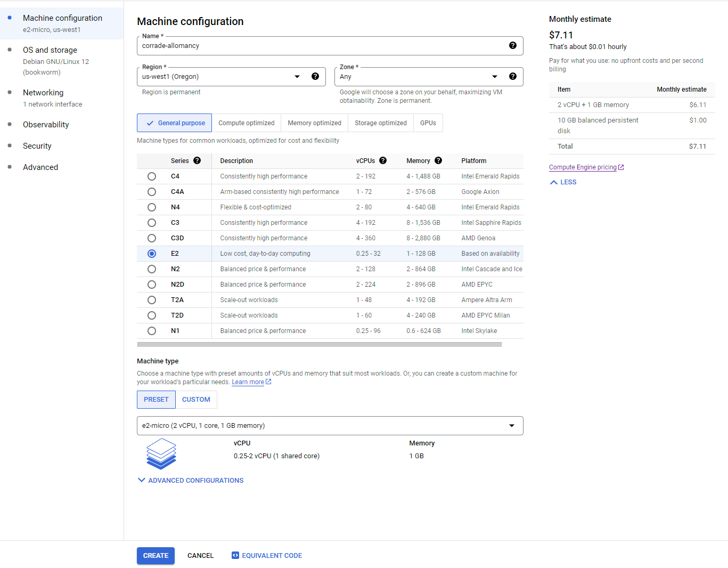This screenshot has height=568, width=728.
Task: Open OS and storage section in sidebar
Action: click(x=50, y=50)
